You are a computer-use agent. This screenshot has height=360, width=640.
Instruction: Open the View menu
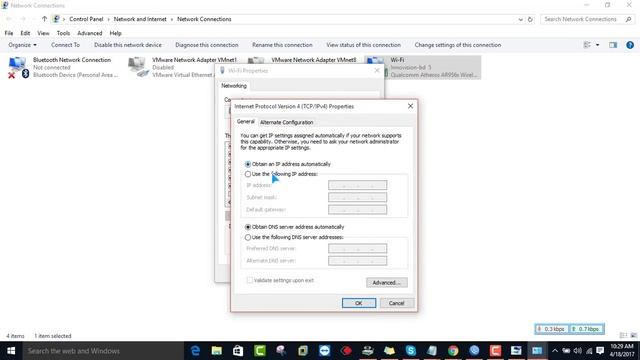(43, 33)
